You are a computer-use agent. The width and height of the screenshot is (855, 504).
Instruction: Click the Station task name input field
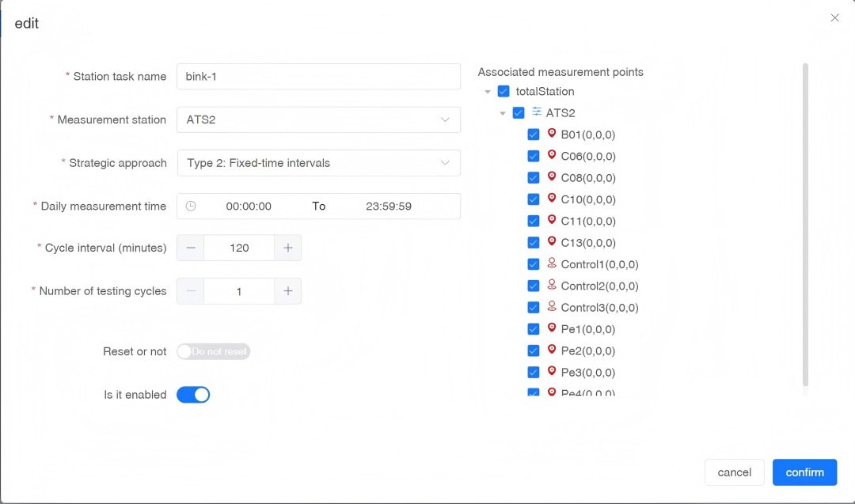click(x=318, y=77)
